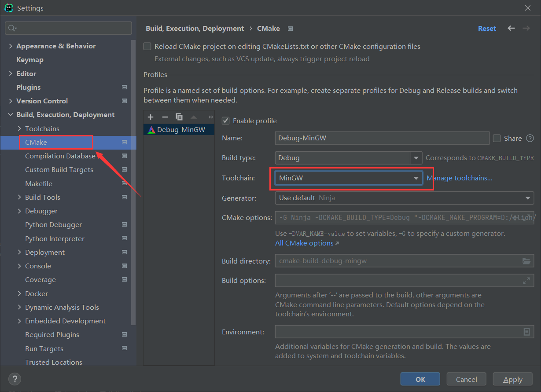Expand the Console node
The image size is (541, 392).
click(19, 266)
